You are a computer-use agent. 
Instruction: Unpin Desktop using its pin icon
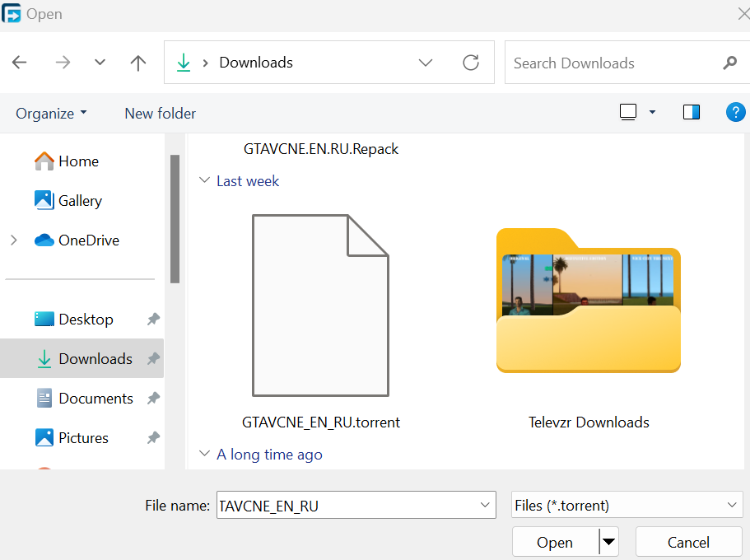(153, 320)
